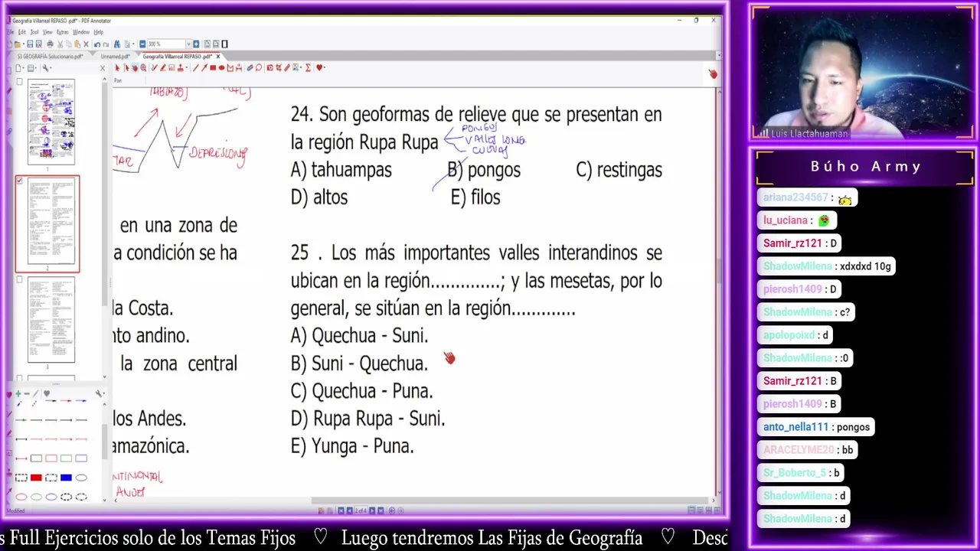Open the File menu
Image resolution: width=980 pixels, height=551 pixels.
point(11,32)
